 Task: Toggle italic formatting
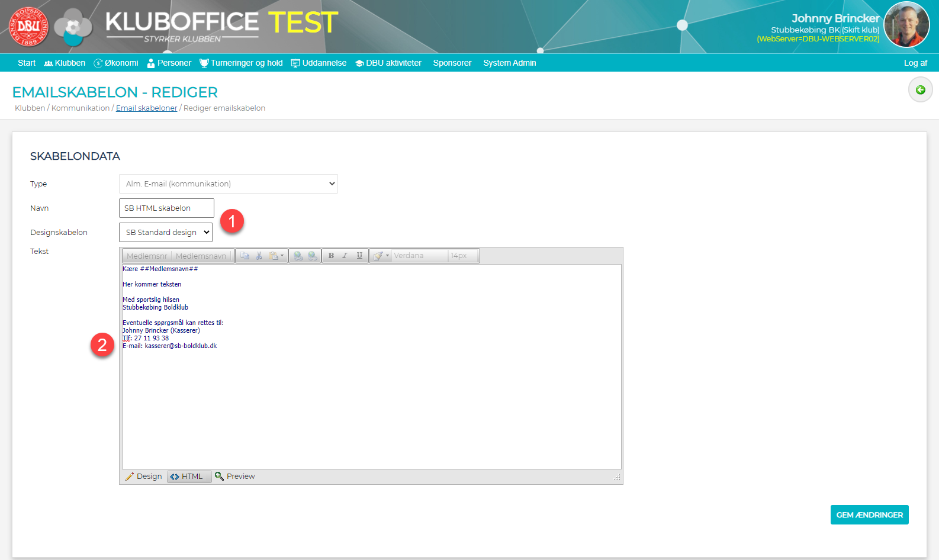[345, 256]
